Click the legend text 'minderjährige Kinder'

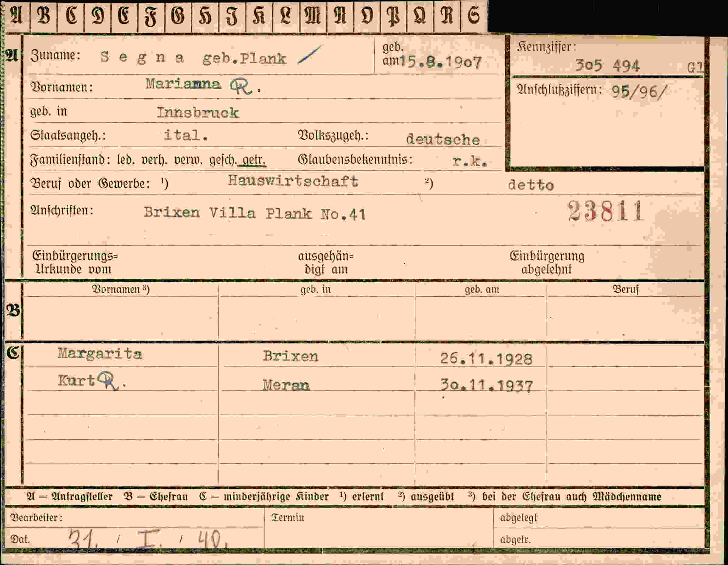tap(276, 497)
